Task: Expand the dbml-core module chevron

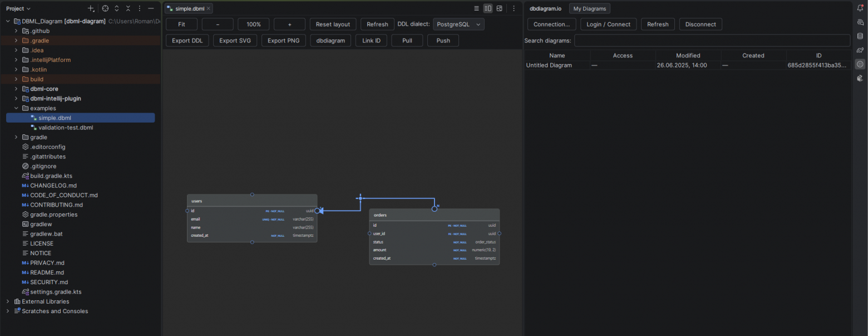Action: (x=16, y=89)
